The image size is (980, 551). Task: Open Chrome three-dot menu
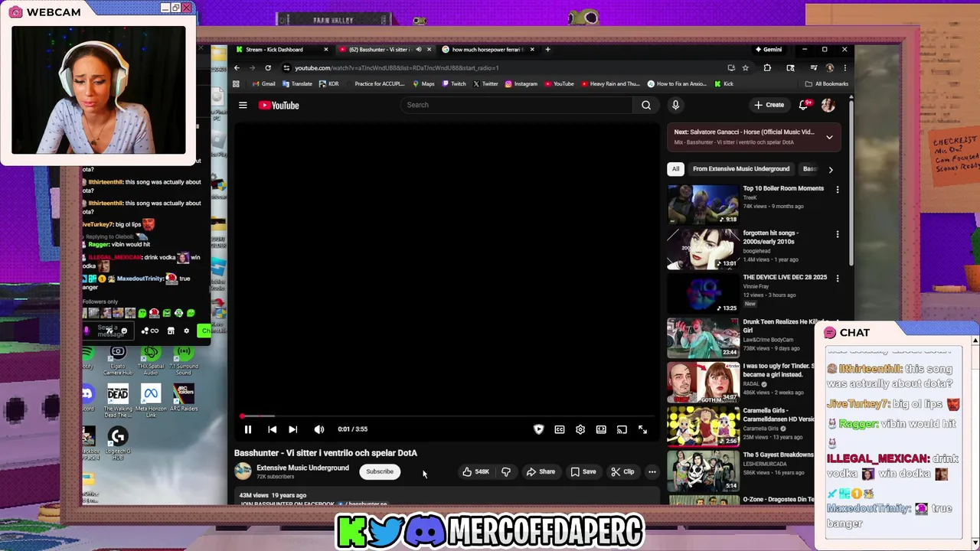[x=844, y=67]
